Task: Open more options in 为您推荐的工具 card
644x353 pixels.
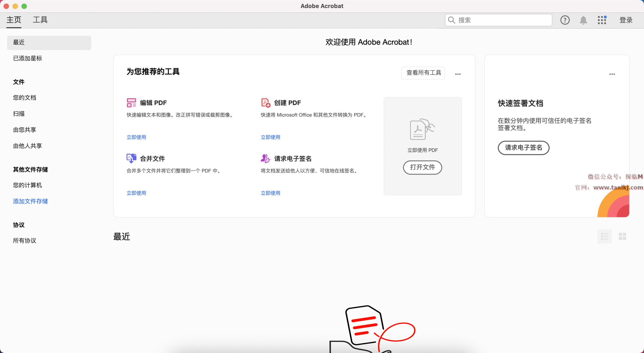Action: pos(458,74)
